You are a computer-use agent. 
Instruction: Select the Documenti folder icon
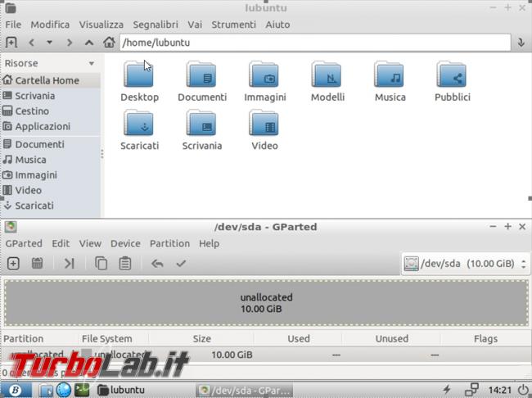(x=201, y=75)
